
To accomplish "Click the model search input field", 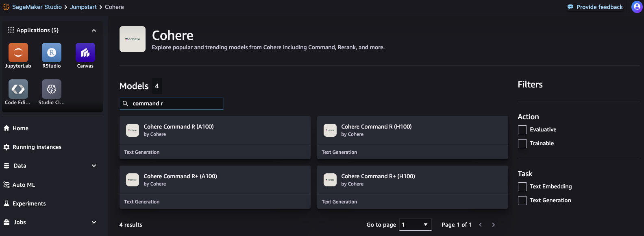I will point(172,103).
